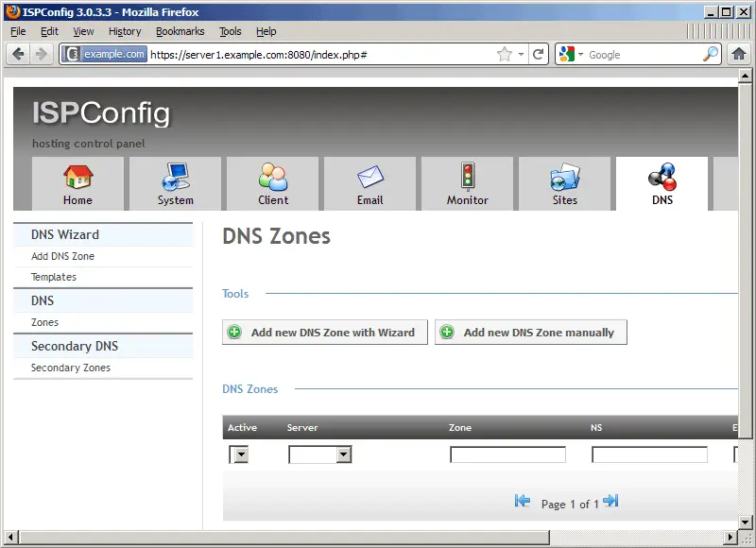
Task: Open the URL history dropdown arrow
Action: point(522,54)
